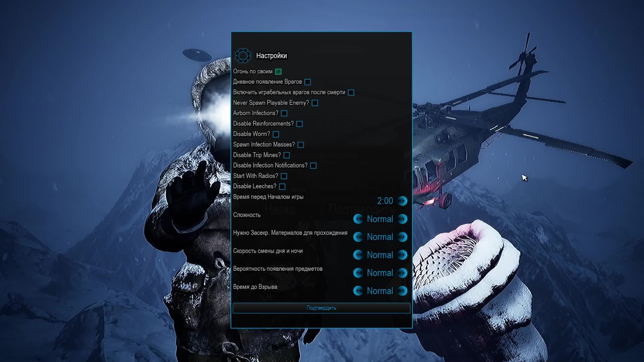This screenshot has height=362, width=644.
Task: Click right arrow for Сложность setting
Action: (402, 219)
